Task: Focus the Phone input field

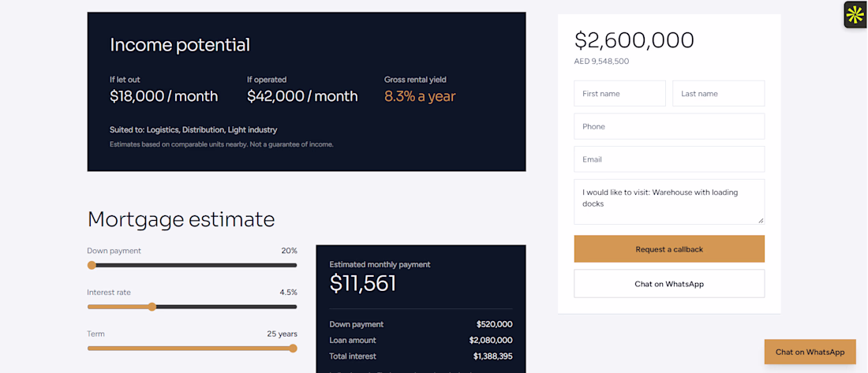Action: pyautogui.click(x=669, y=126)
